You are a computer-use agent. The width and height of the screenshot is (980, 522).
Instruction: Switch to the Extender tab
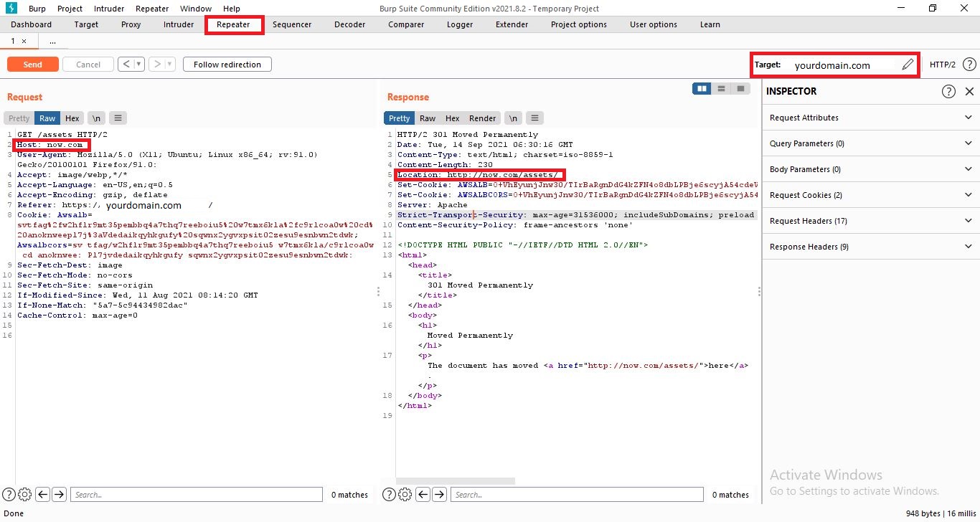click(512, 24)
